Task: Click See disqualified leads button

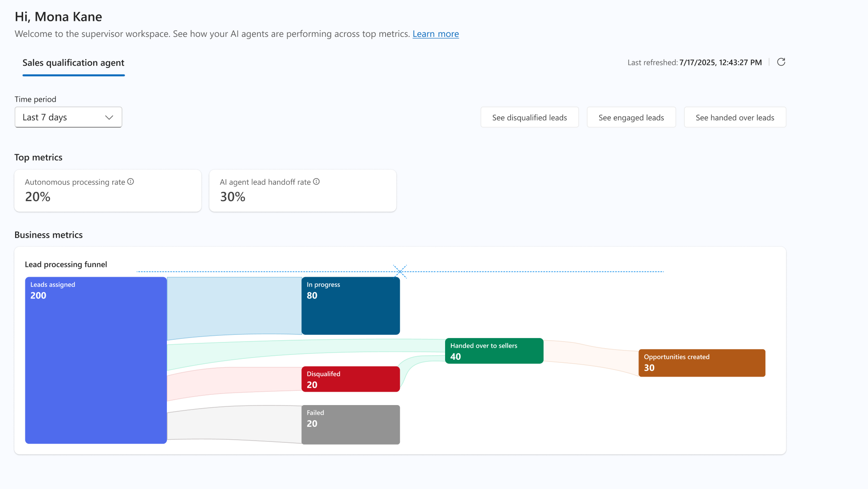Action: 529,117
